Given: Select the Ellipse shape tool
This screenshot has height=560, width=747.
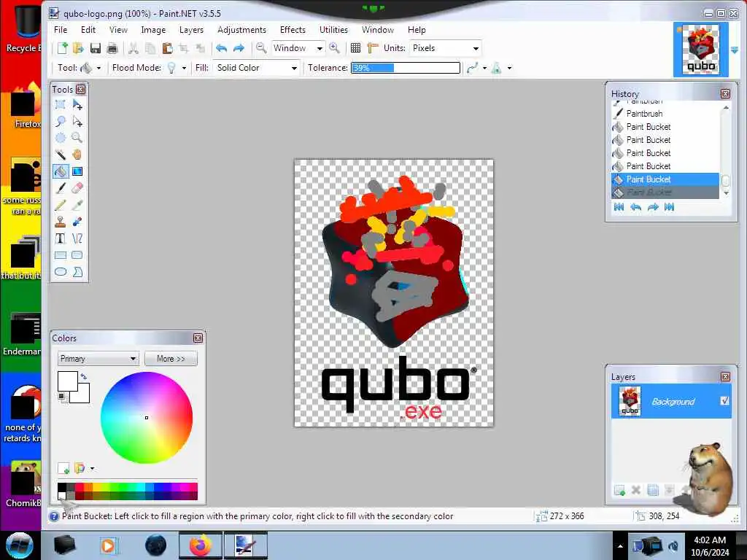Looking at the screenshot, I should pos(61,272).
